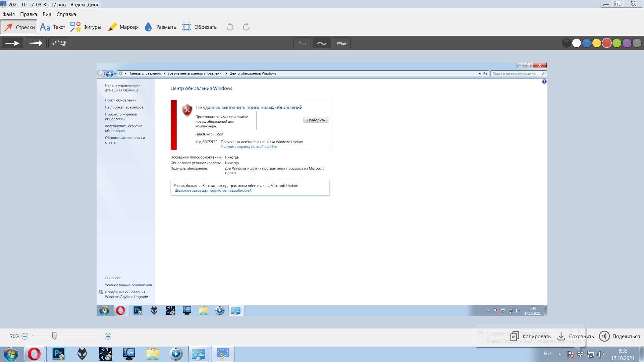
Task: Open the Вид menu
Action: tap(47, 14)
